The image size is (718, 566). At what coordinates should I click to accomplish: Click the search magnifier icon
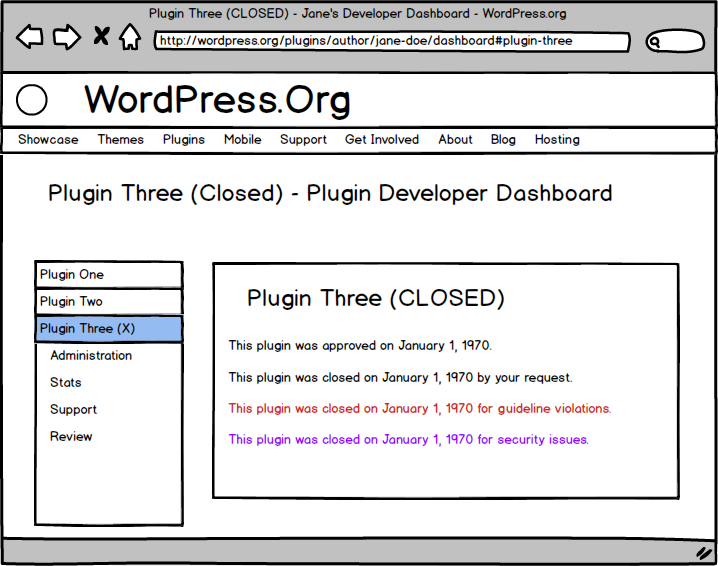point(656,42)
